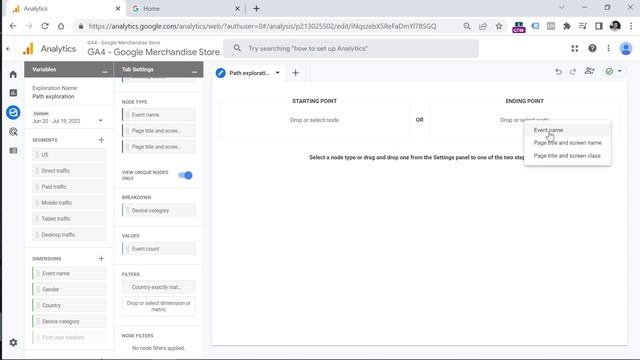Open Admin settings gear icon

[x=13, y=342]
